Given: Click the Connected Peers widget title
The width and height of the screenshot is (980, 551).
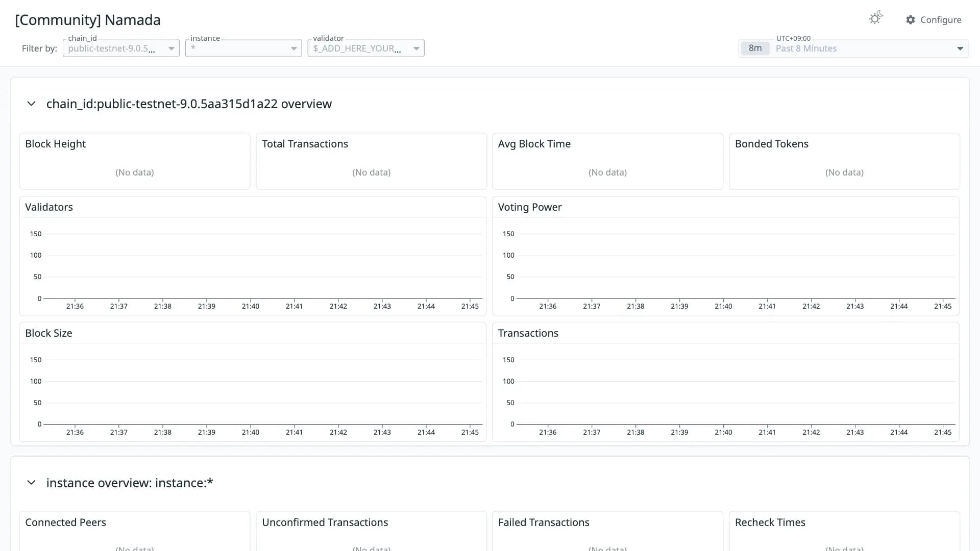Looking at the screenshot, I should [66, 522].
